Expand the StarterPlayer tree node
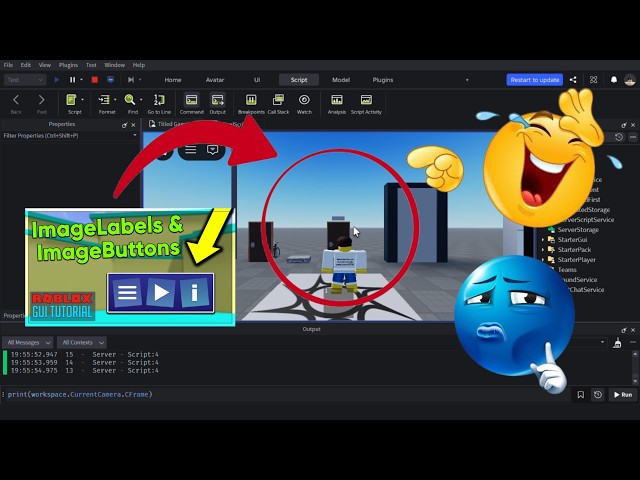 click(543, 260)
